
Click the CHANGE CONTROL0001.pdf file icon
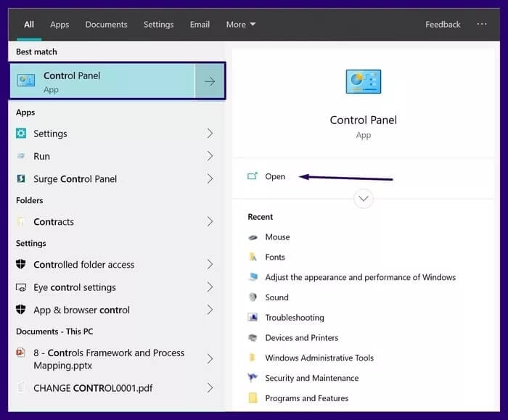21,387
